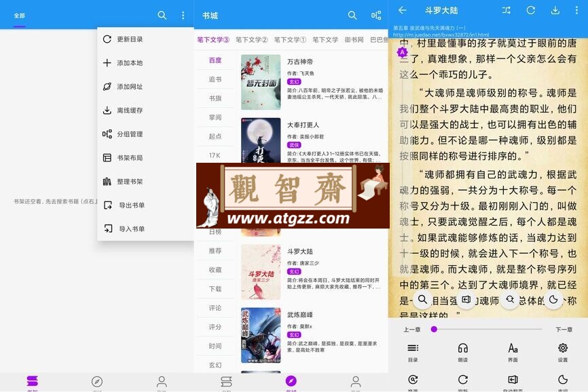
Task: Select 追书 in the 书城 sidebar
Action: coord(215,79)
